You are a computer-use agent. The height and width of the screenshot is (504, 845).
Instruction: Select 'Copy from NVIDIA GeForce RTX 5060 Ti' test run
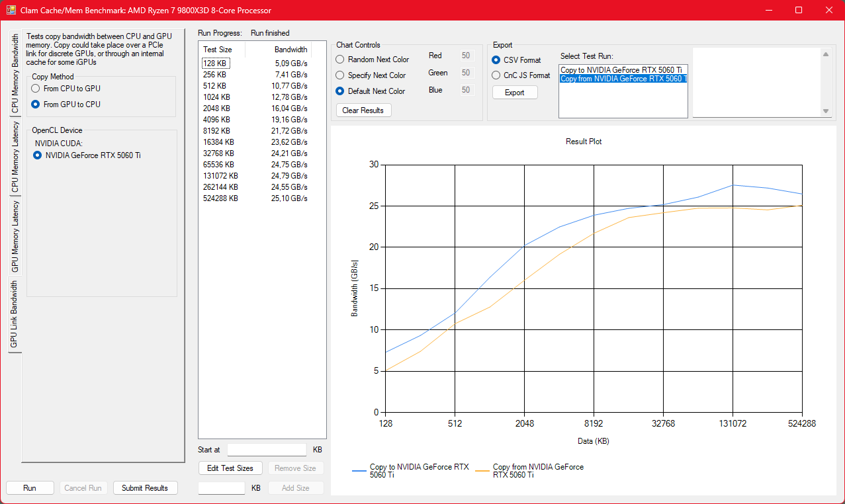(623, 79)
